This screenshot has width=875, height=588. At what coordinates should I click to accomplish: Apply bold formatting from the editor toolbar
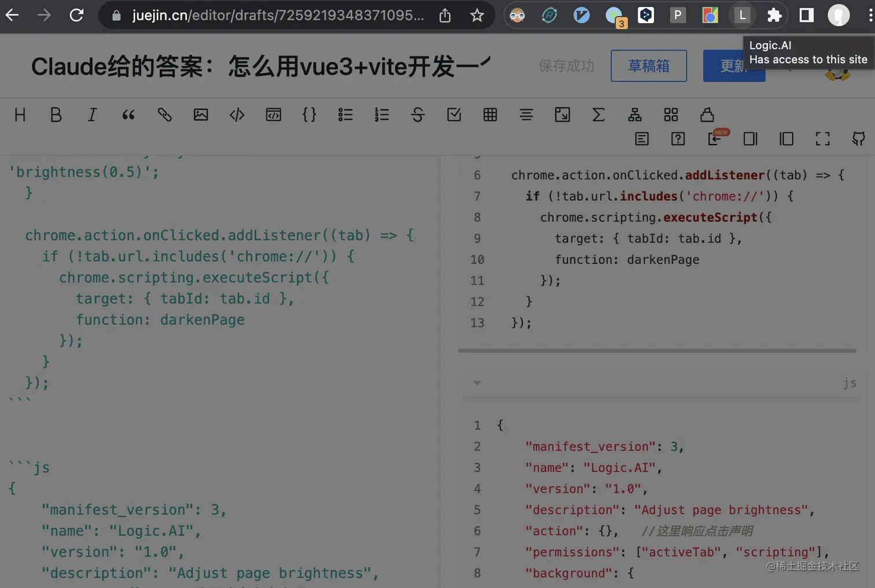pos(56,115)
